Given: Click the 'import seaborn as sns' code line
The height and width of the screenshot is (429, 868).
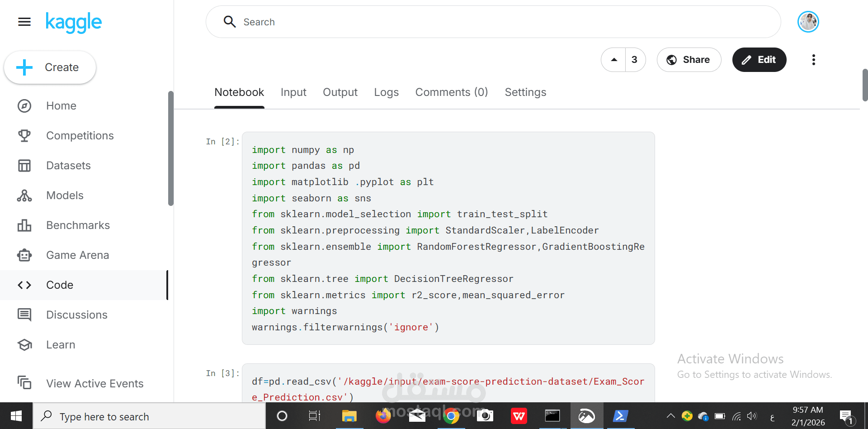Looking at the screenshot, I should click(311, 198).
